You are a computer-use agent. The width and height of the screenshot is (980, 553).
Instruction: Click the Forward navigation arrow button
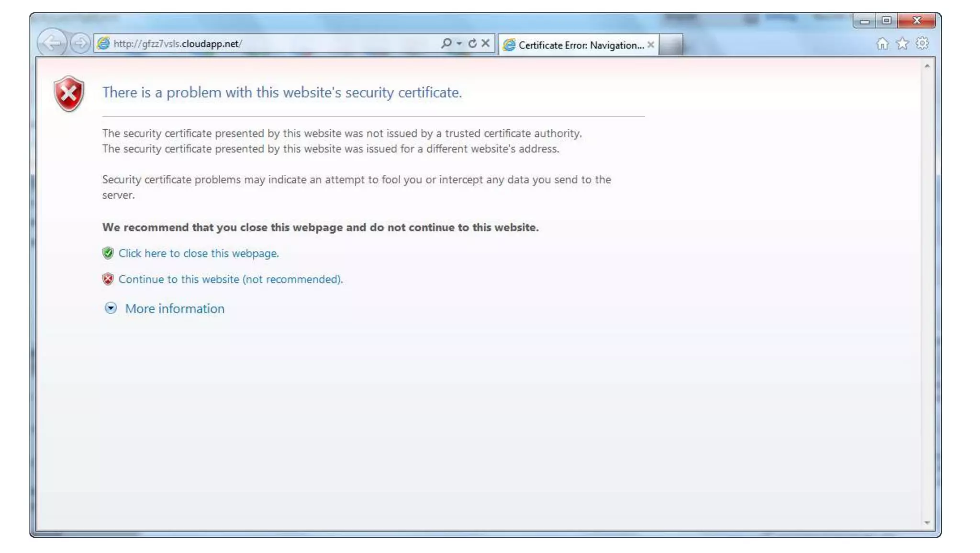tap(80, 44)
